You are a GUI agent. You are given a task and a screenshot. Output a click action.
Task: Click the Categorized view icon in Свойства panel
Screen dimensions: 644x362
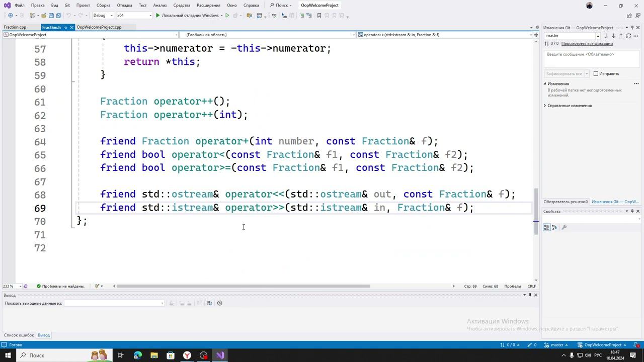(x=547, y=227)
